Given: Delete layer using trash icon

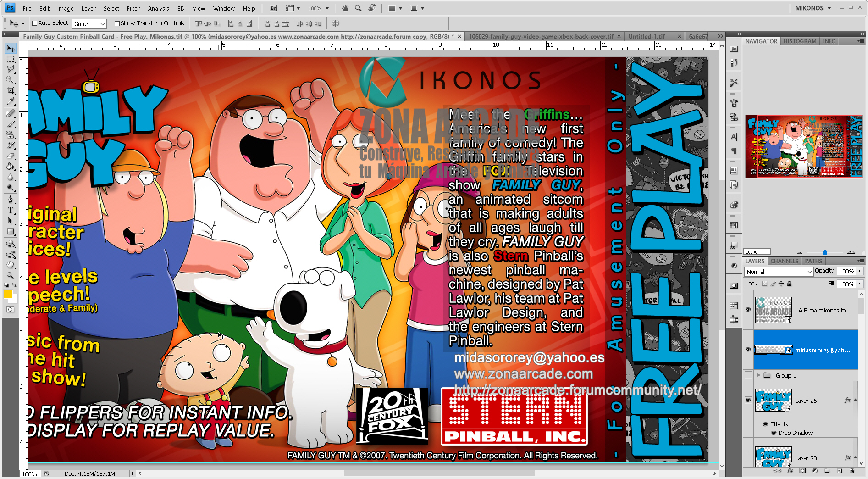Looking at the screenshot, I should coord(852,471).
